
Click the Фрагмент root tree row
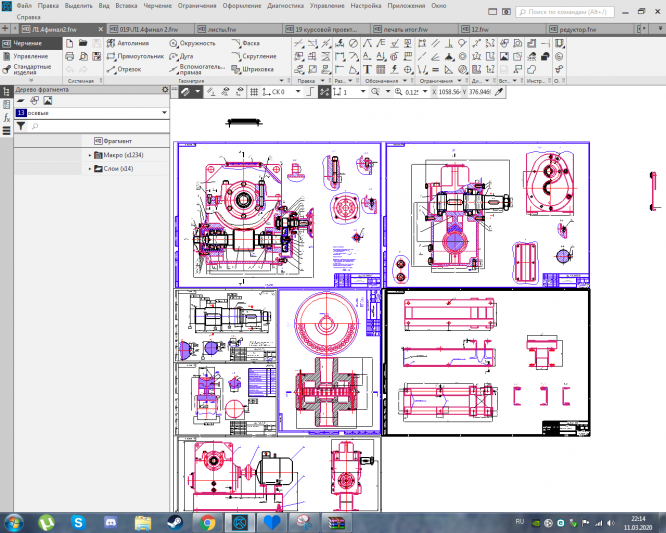click(x=92, y=141)
